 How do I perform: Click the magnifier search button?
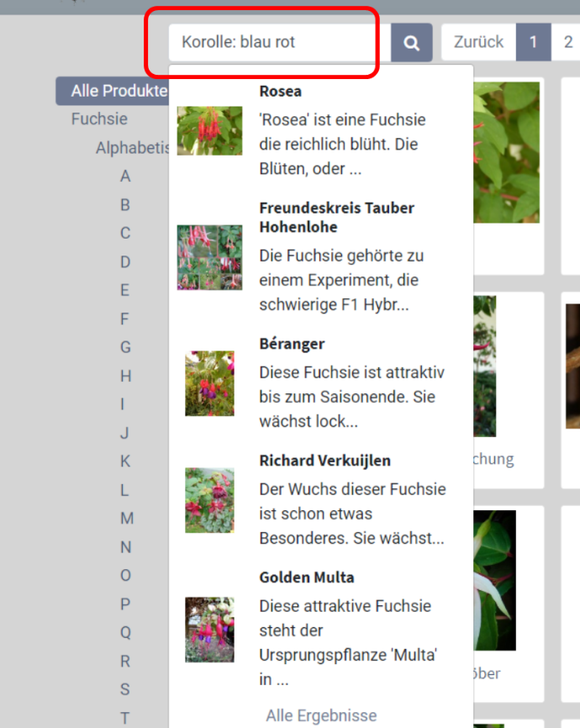point(411,43)
